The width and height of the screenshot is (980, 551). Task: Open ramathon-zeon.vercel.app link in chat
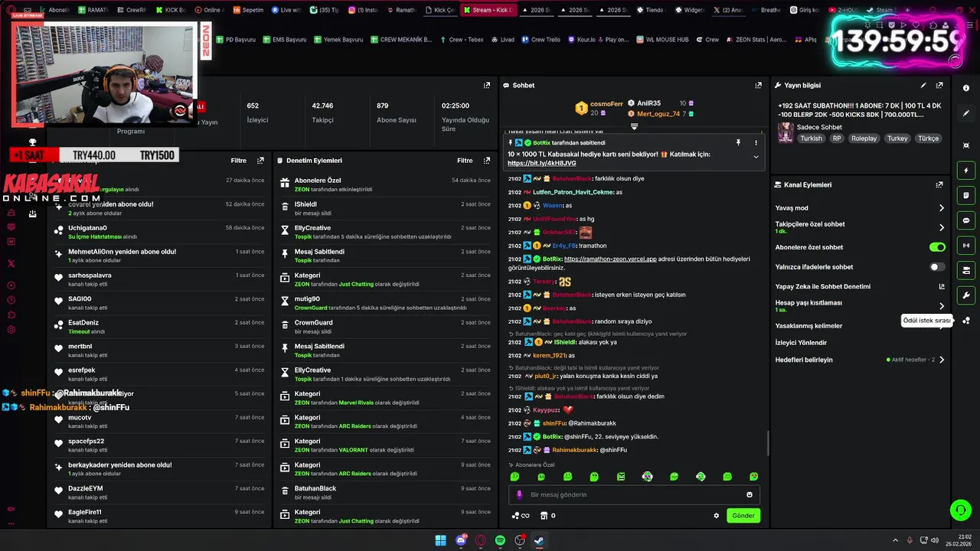(610, 259)
